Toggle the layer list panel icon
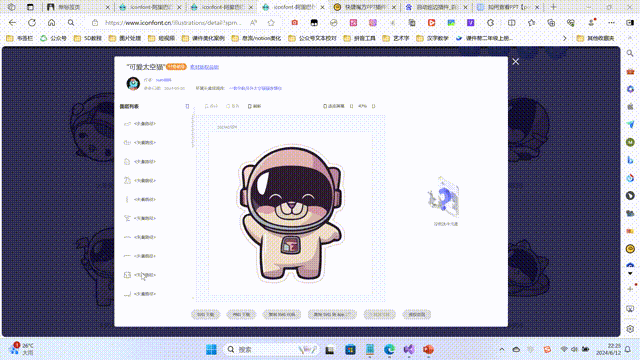Image resolution: width=640 pixels, height=360 pixels. click(187, 106)
